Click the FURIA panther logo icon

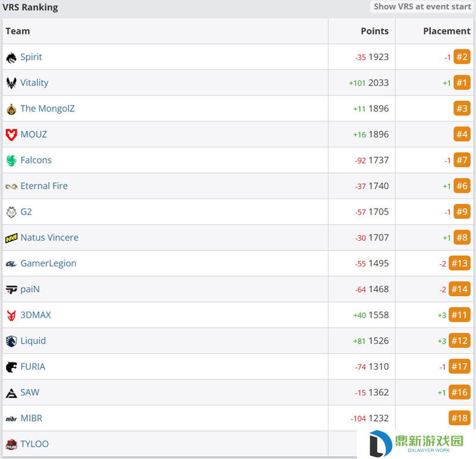coord(11,367)
